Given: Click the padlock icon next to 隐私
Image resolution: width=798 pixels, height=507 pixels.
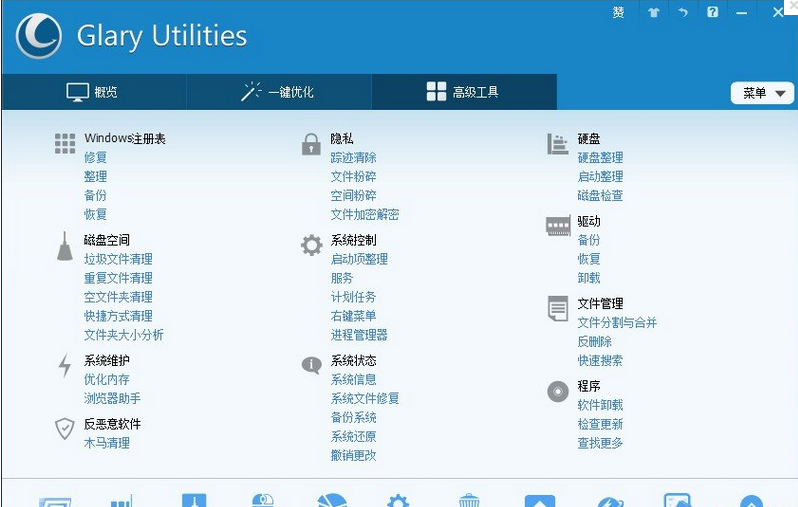Looking at the screenshot, I should point(311,144).
